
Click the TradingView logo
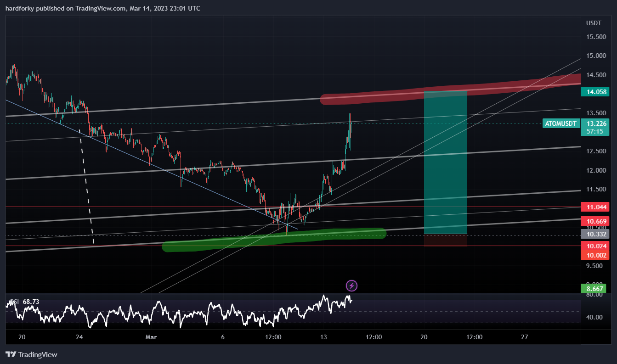(x=32, y=354)
